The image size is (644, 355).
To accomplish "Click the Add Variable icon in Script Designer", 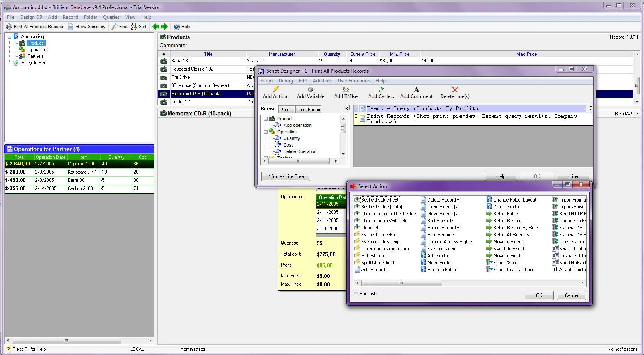I will point(311,89).
